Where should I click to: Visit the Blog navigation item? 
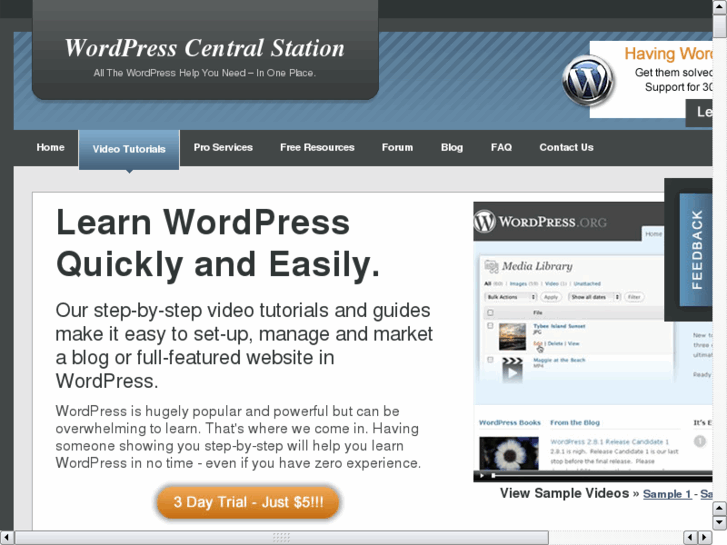click(x=452, y=147)
